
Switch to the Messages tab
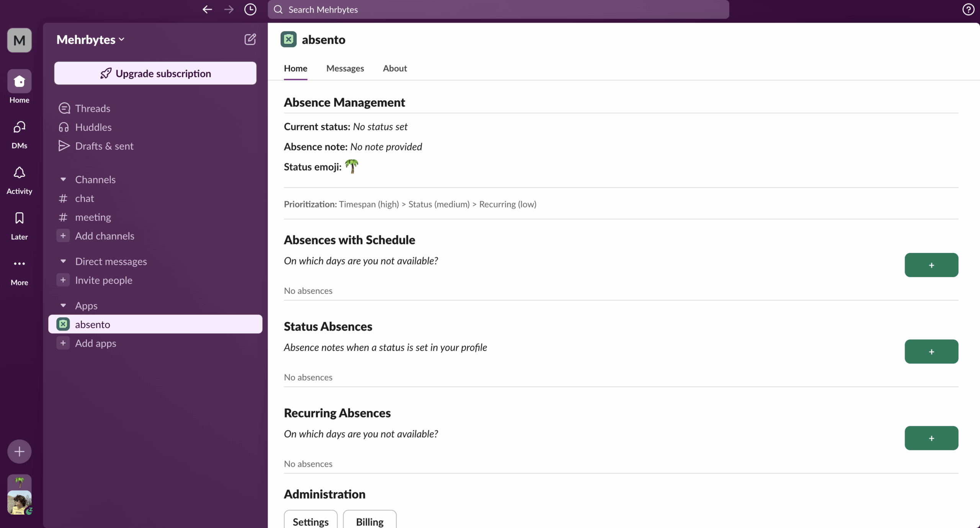coord(345,68)
